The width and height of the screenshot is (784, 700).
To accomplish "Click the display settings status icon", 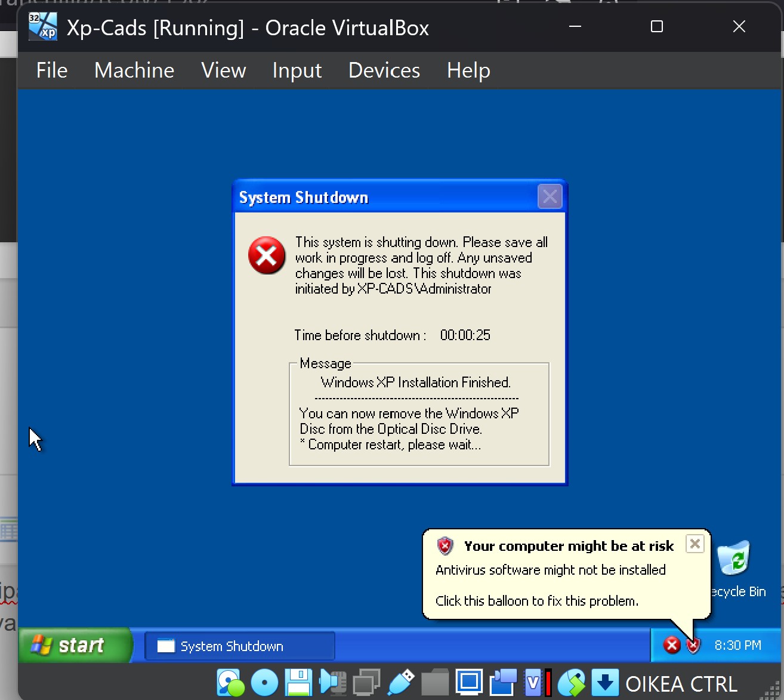I will point(469,683).
